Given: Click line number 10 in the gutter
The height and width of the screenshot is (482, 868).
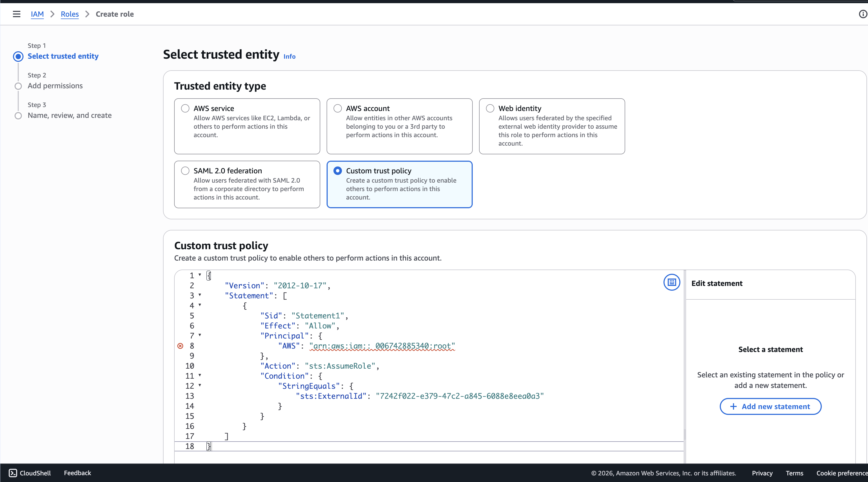Looking at the screenshot, I should point(190,366).
